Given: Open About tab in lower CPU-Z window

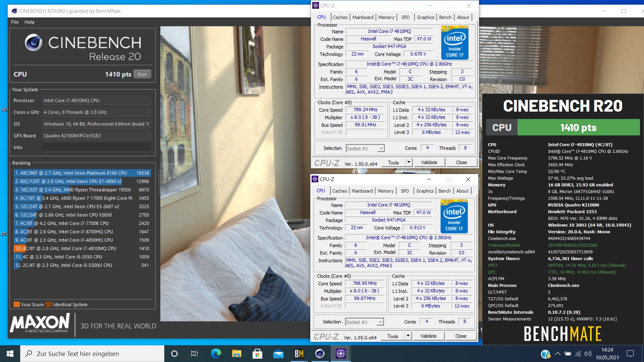Looking at the screenshot, I should click(463, 191).
